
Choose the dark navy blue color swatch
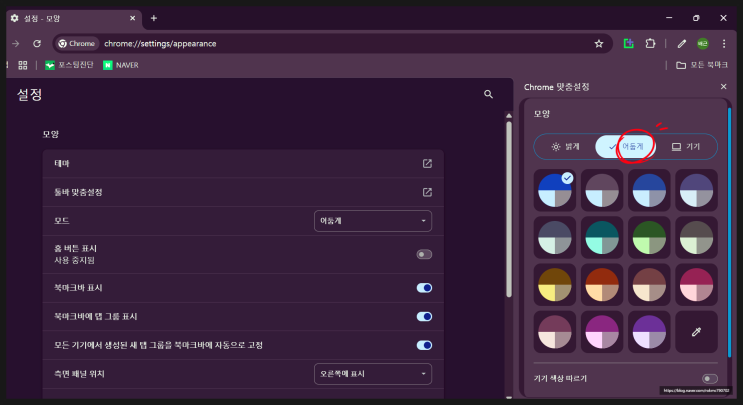(649, 190)
